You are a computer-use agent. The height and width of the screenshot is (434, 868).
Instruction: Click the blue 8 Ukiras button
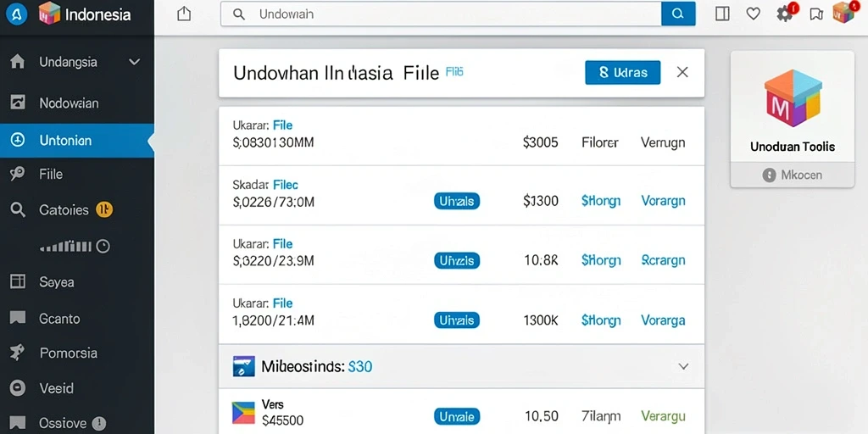[x=623, y=73]
